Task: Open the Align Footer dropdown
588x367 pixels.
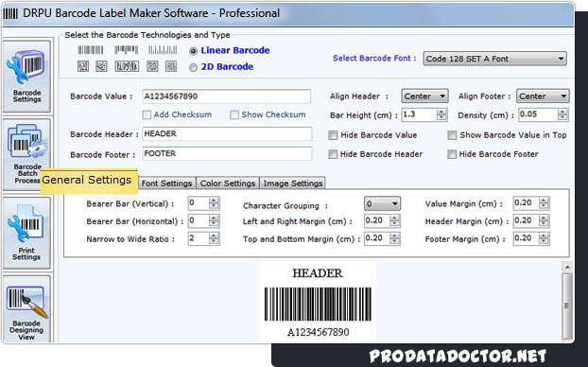Action: [543, 96]
